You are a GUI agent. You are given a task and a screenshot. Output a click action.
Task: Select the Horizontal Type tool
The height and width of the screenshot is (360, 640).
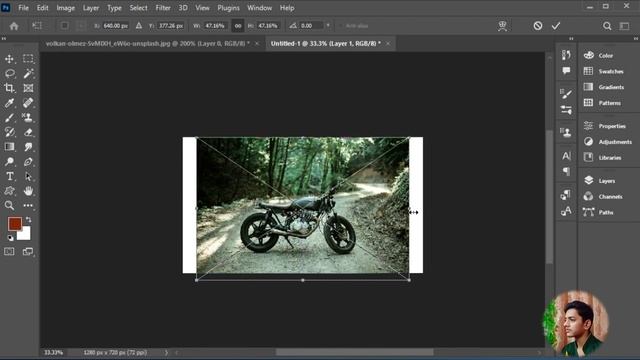click(x=9, y=176)
